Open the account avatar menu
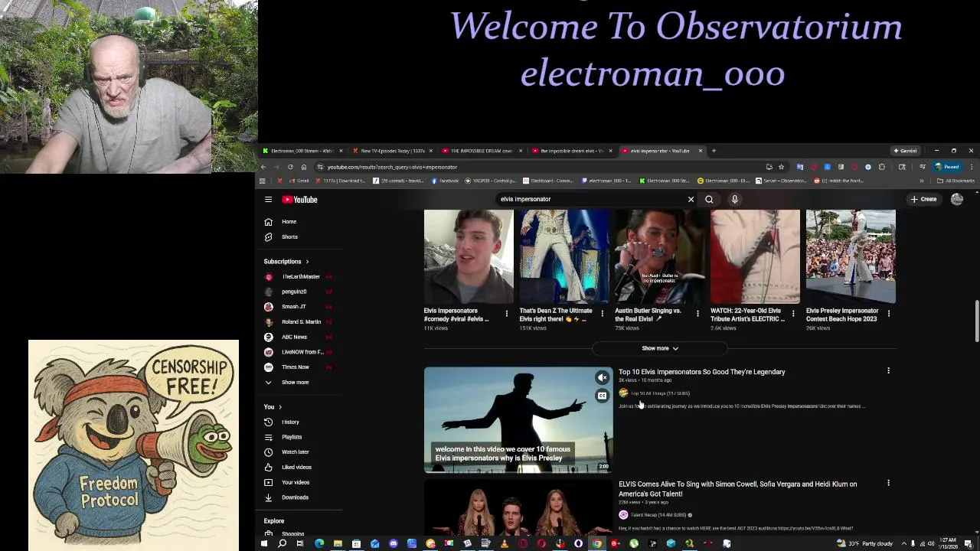Viewport: 980px width, 551px height. point(957,199)
